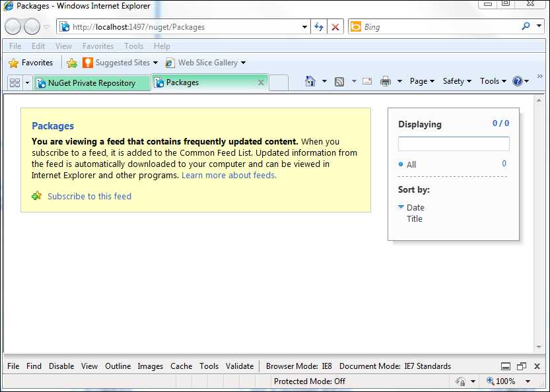Open the Tools command bar menu
550x392 pixels.
pos(493,81)
